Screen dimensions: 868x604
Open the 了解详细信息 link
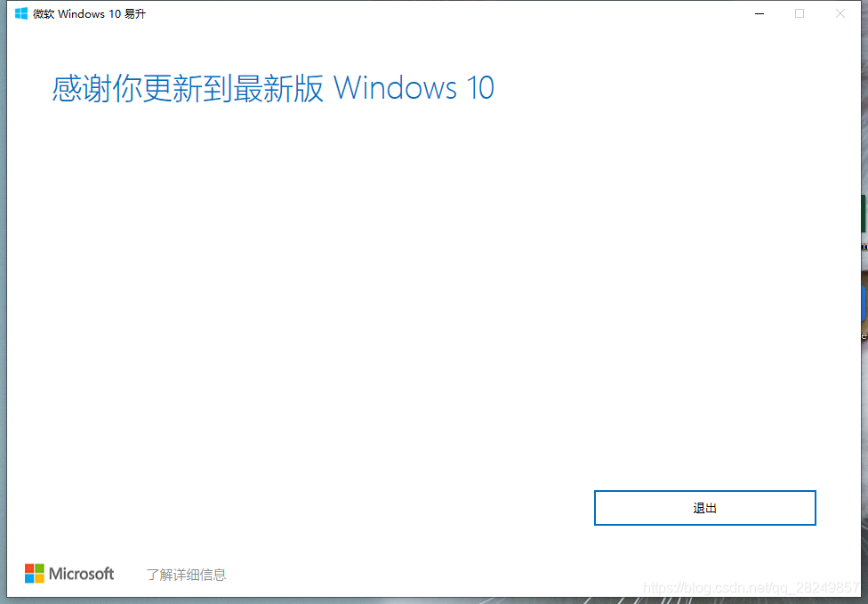point(186,575)
